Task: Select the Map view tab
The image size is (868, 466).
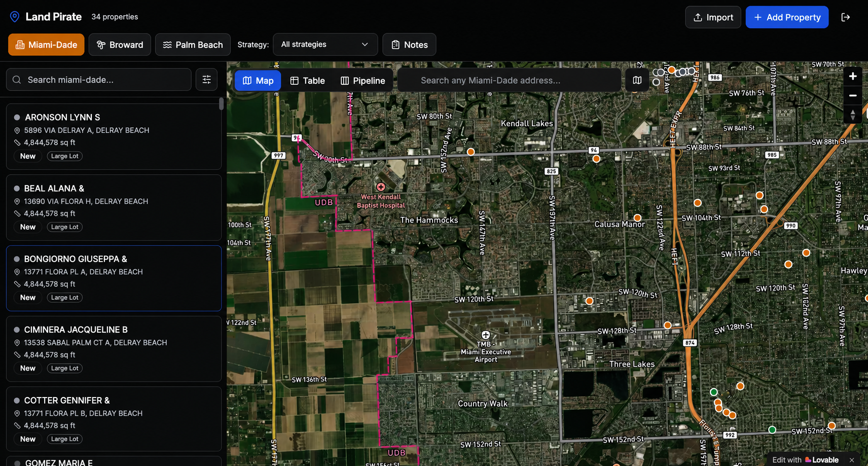Action: click(x=258, y=81)
